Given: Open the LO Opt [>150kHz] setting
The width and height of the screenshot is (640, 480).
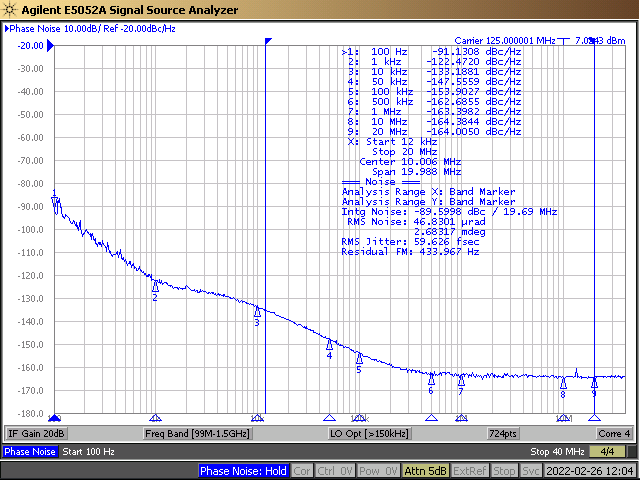Looking at the screenshot, I should (x=369, y=434).
